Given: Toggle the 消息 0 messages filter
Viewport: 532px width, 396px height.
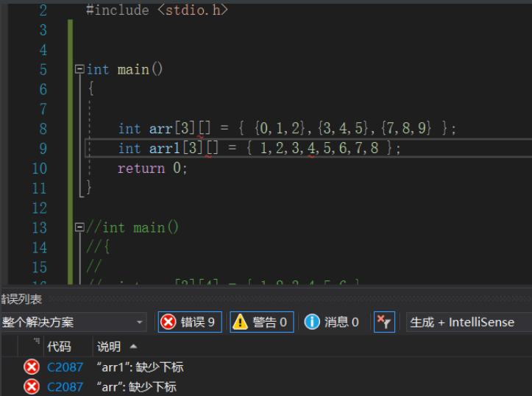Looking at the screenshot, I should (331, 322).
